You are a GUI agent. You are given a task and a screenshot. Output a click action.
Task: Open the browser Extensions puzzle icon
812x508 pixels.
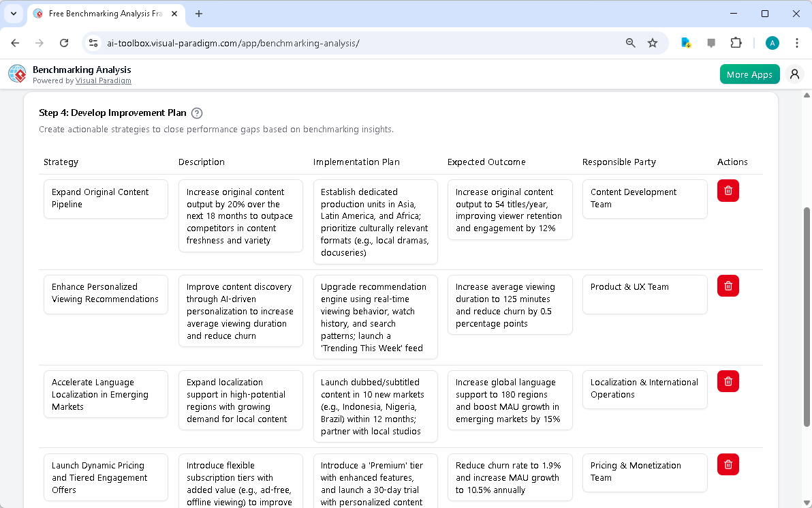tap(736, 42)
